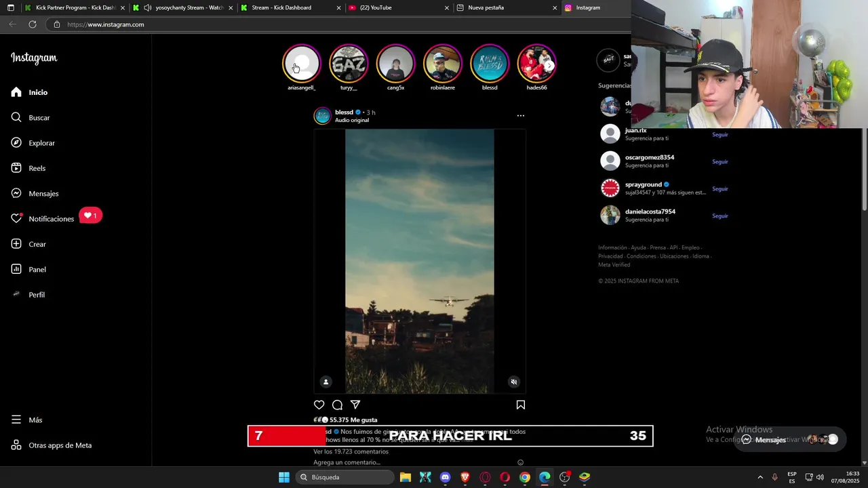Show hidden system tray icons
Screen dimensions: 868x488
pyautogui.click(x=760, y=477)
